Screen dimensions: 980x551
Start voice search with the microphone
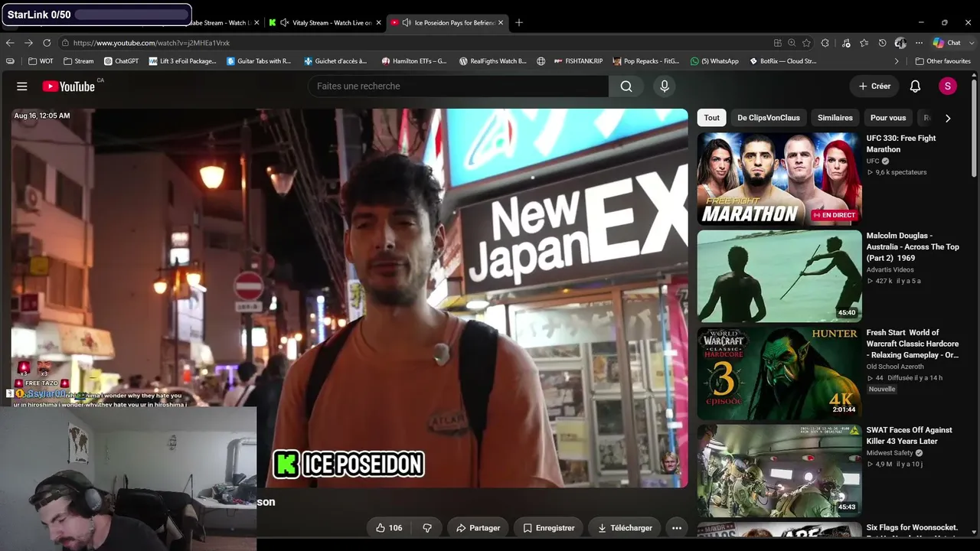[x=665, y=86]
